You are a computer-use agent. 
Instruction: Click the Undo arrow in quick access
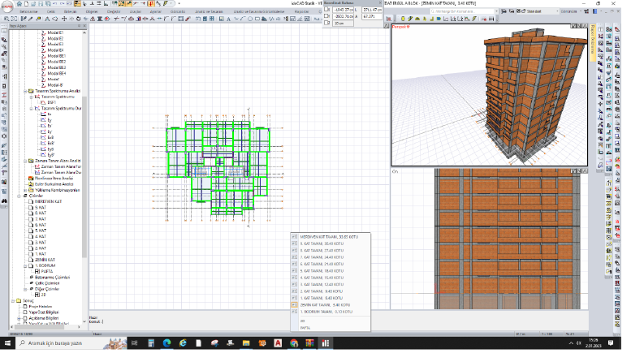pyautogui.click(x=54, y=4)
